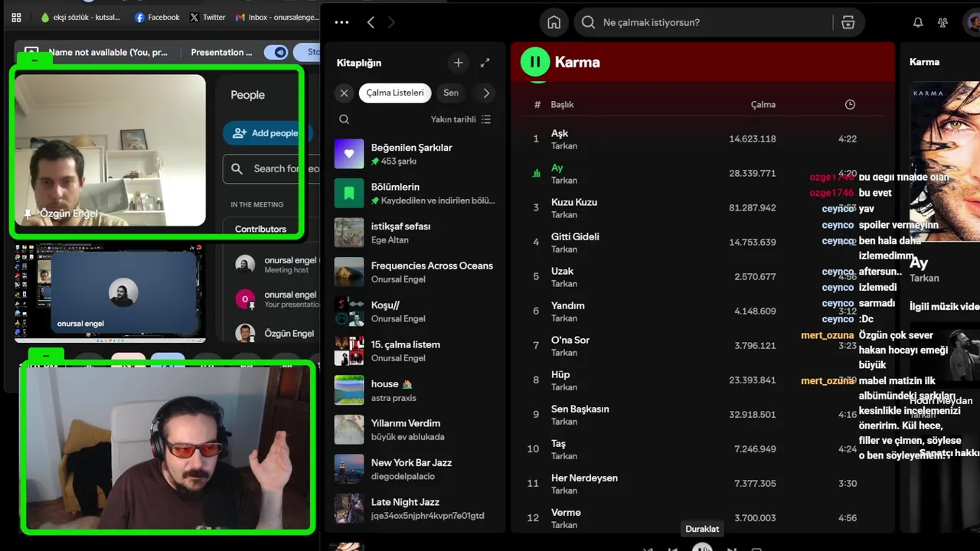Click the Beğenilen Şarkılar heart thumbnail
980x551 pixels.
[x=349, y=154]
